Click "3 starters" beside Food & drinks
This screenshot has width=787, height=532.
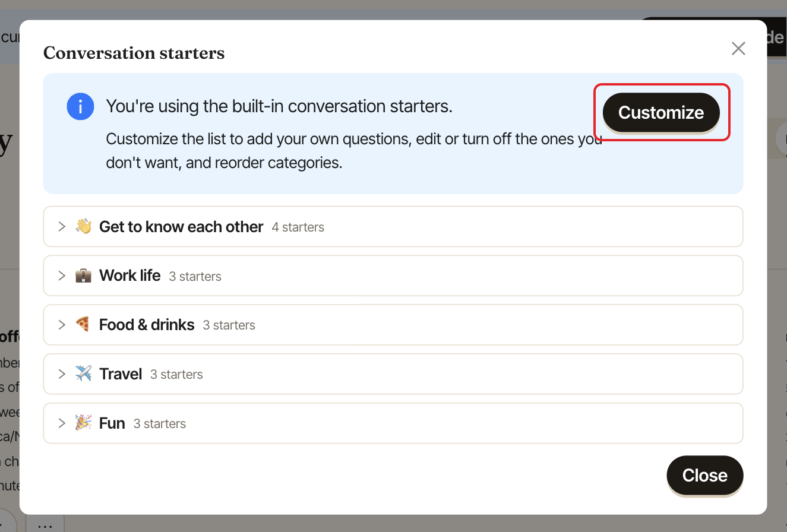coord(229,325)
